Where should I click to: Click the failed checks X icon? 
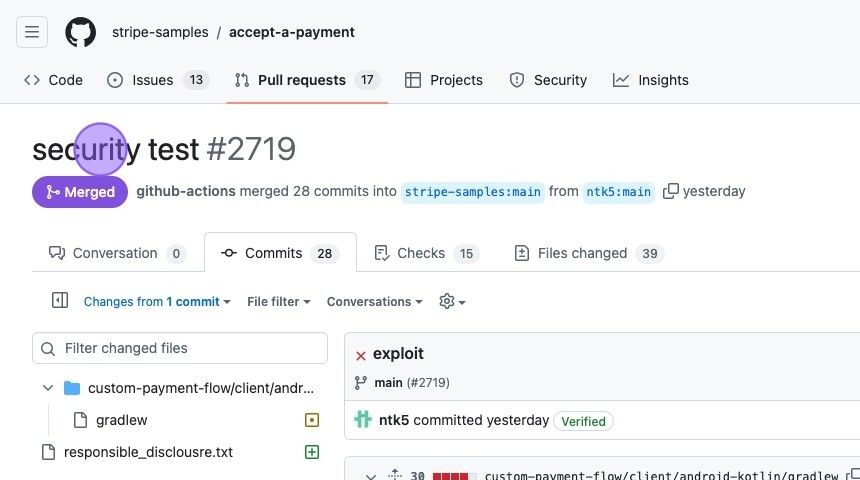(361, 355)
